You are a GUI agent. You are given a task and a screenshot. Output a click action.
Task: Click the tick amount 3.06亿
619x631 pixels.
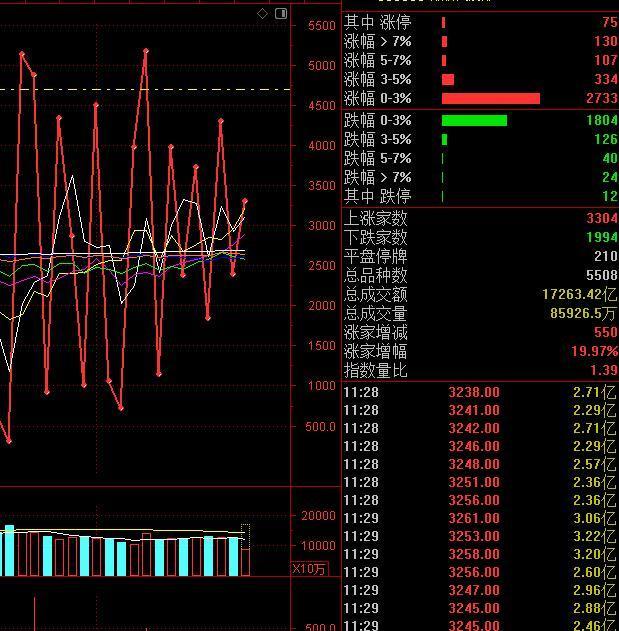tap(595, 518)
